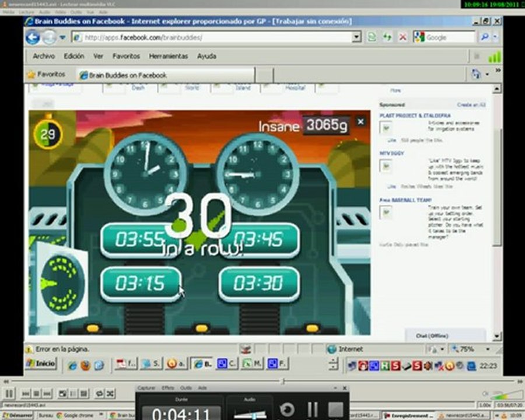Image resolution: width=525 pixels, height=420 pixels.
Task: Skip to previous media in VLC
Action: pos(26,394)
